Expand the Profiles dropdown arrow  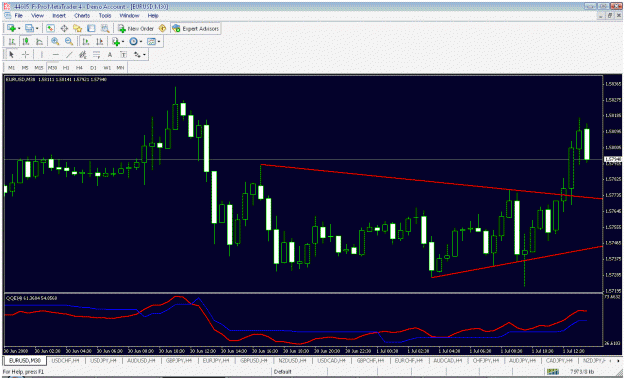[37, 28]
